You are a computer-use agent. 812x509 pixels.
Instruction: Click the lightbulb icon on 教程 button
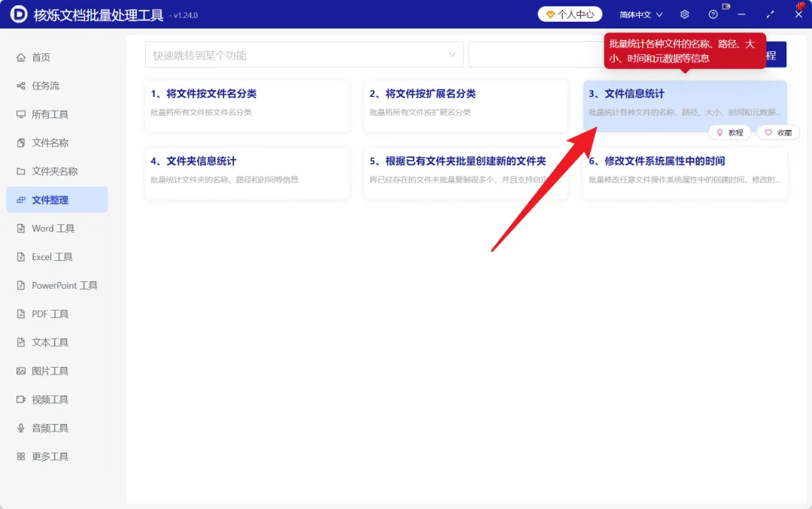pos(720,132)
